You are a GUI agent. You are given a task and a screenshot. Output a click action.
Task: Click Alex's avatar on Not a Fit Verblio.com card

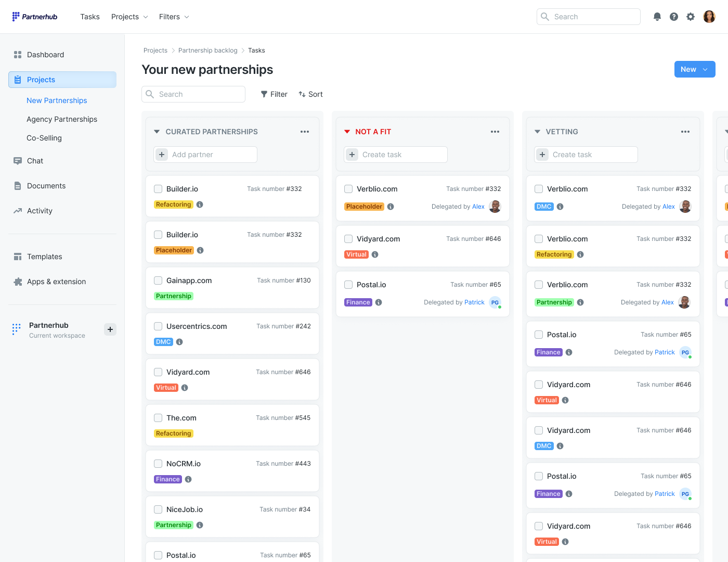coord(495,207)
